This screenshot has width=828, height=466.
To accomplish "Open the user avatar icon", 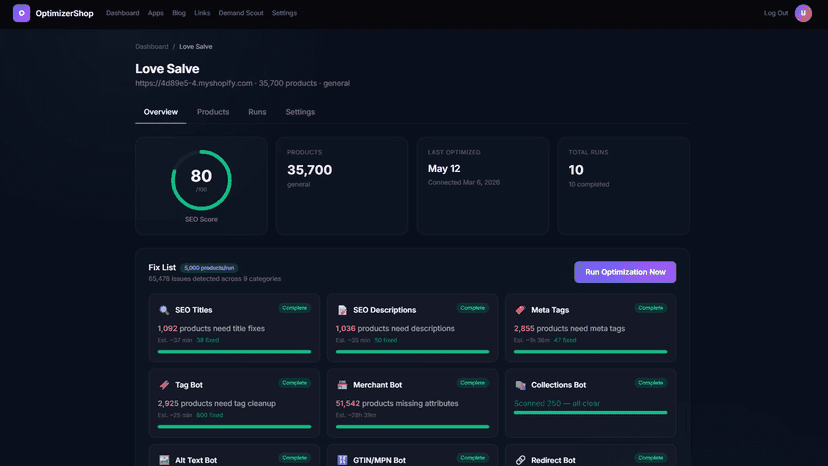I will 803,13.
